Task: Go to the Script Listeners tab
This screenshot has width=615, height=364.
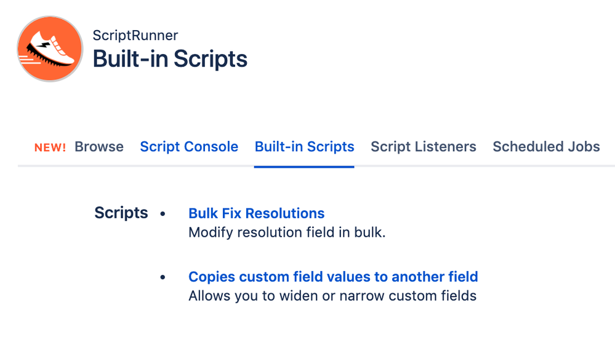Action: pyautogui.click(x=423, y=146)
